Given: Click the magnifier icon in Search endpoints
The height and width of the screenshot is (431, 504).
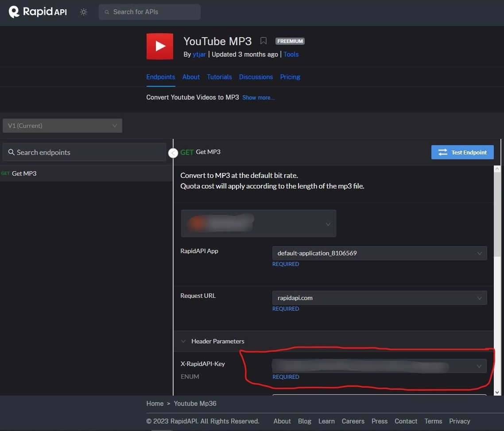Looking at the screenshot, I should (11, 152).
